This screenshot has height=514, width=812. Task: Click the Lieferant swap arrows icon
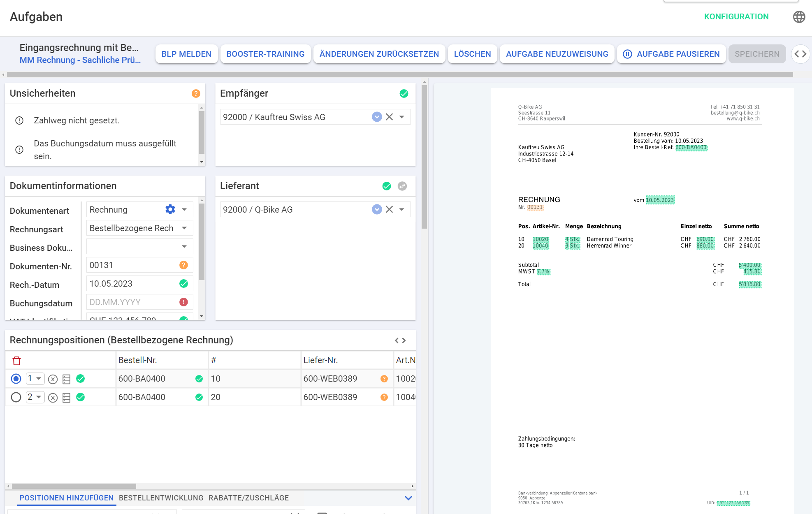pyautogui.click(x=402, y=186)
